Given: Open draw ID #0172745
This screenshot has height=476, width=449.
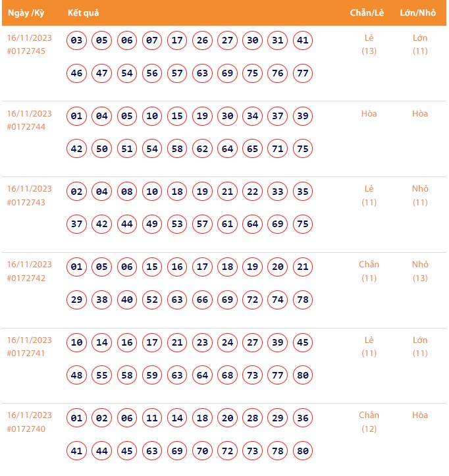Looking at the screenshot, I should (26, 51).
